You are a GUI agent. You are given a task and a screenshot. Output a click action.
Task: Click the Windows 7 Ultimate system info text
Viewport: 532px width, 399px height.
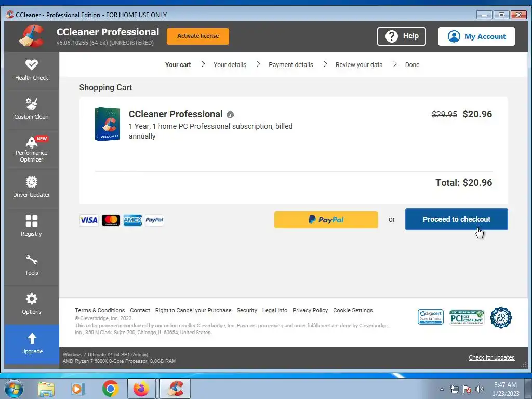(x=105, y=354)
